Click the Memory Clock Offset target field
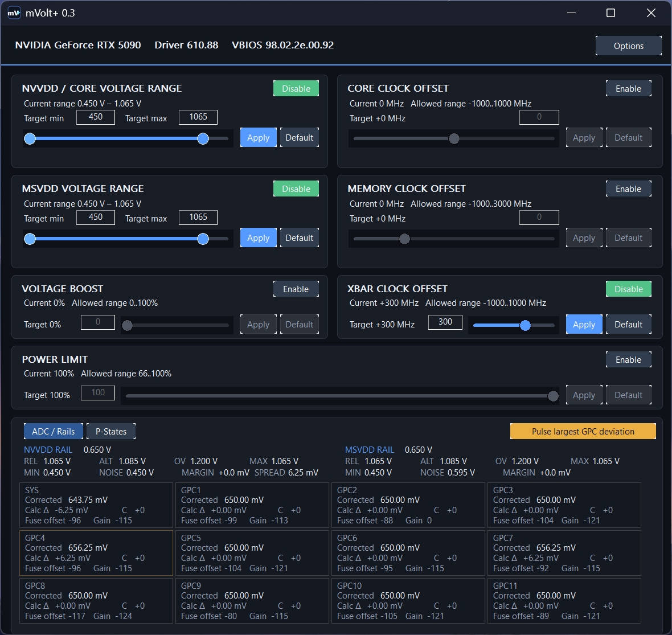672x635 pixels. pyautogui.click(x=539, y=217)
